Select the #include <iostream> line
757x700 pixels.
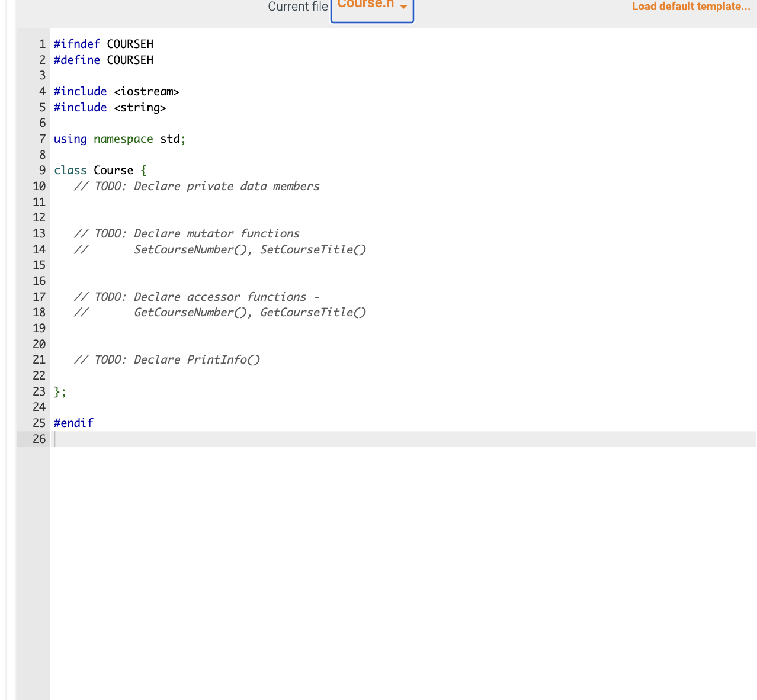pyautogui.click(x=116, y=91)
